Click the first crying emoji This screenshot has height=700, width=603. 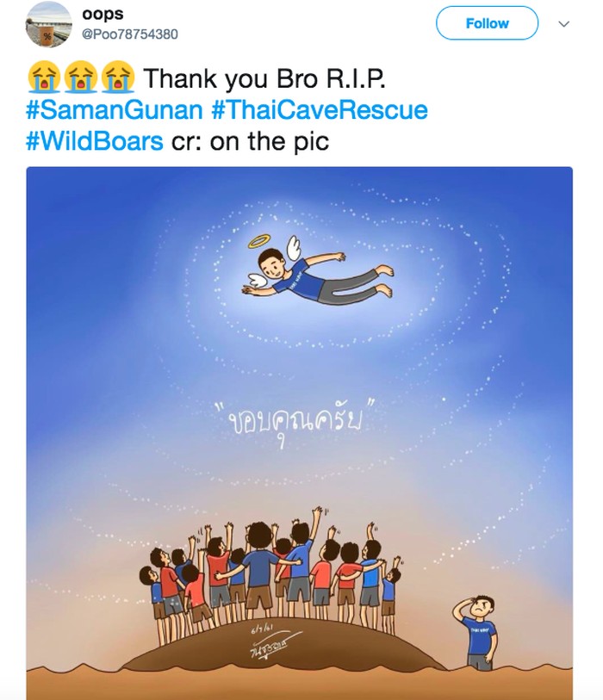tap(43, 77)
